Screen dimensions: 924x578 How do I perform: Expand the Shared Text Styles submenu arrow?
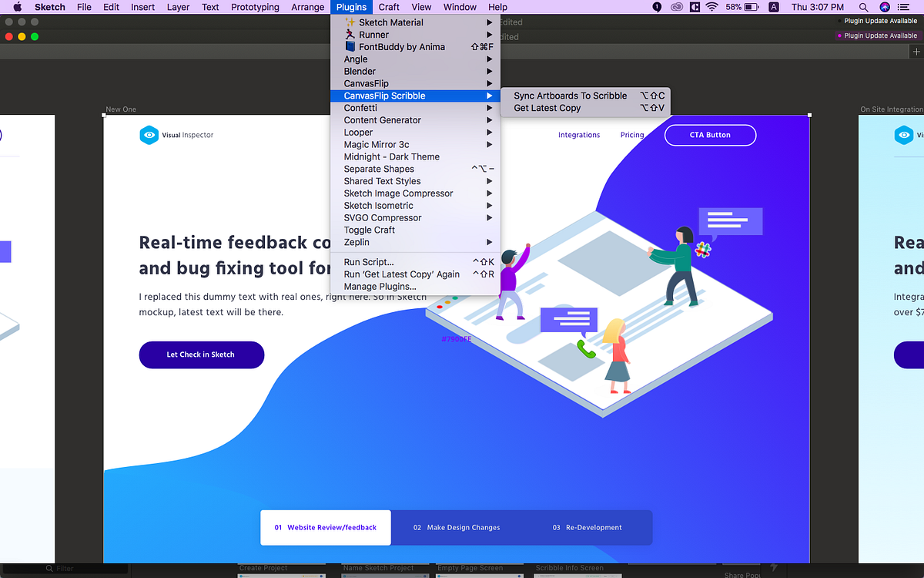490,181
